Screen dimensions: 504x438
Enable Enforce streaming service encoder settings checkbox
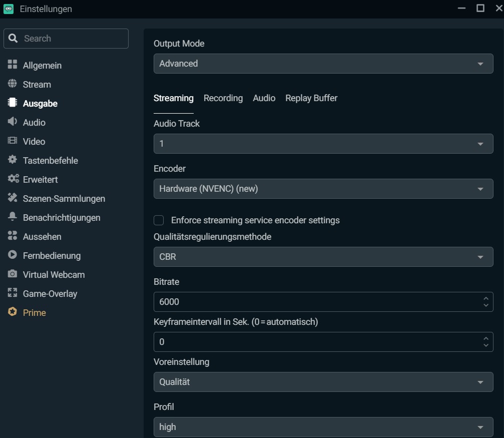coord(159,220)
